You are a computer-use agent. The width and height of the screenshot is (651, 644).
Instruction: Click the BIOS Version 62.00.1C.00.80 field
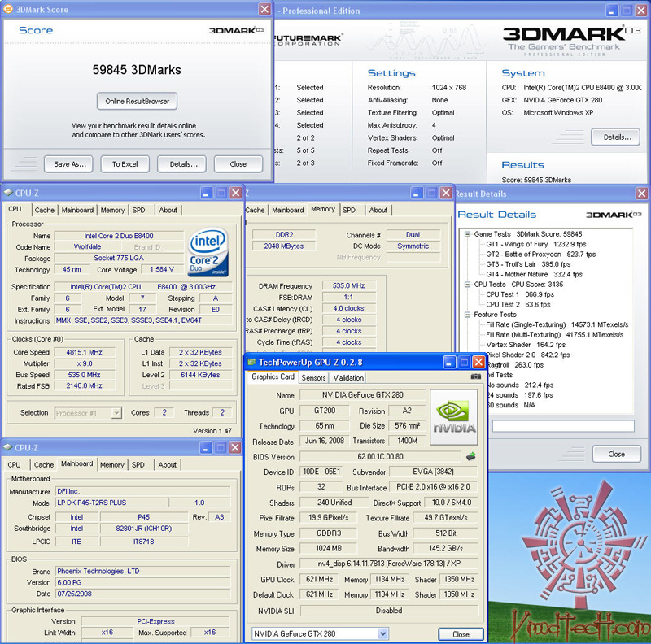[380, 456]
